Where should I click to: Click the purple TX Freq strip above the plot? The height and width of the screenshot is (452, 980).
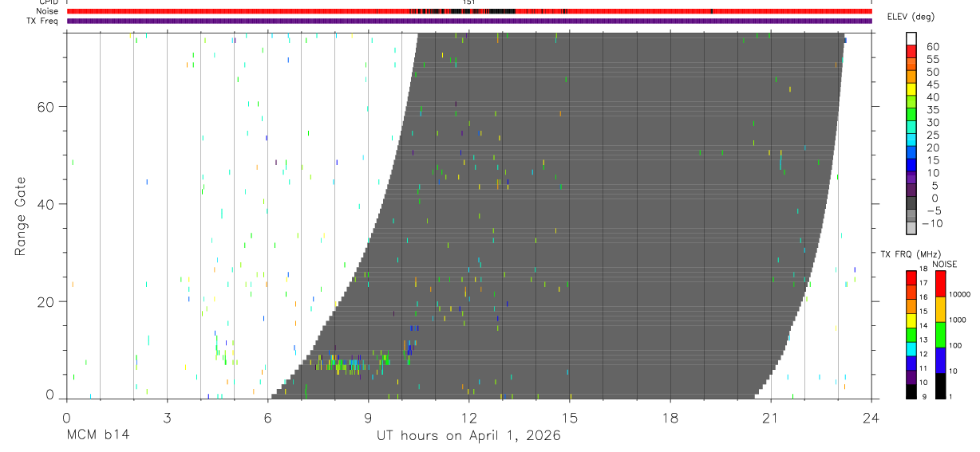point(468,21)
